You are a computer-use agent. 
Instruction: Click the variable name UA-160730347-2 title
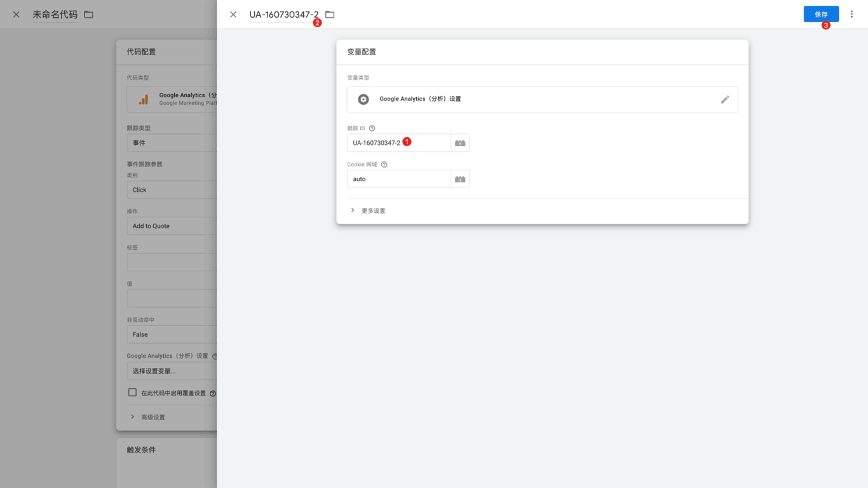[283, 15]
